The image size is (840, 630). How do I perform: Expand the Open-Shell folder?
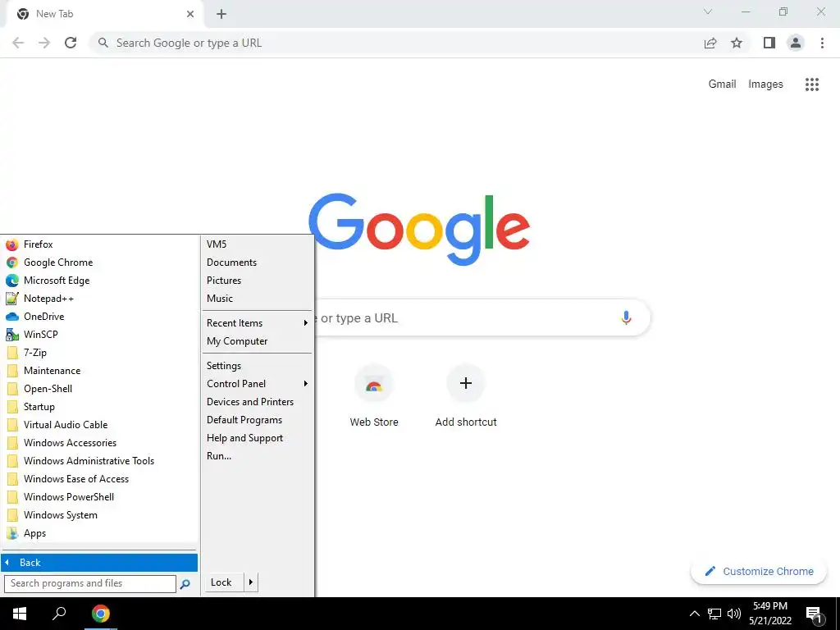(x=100, y=389)
